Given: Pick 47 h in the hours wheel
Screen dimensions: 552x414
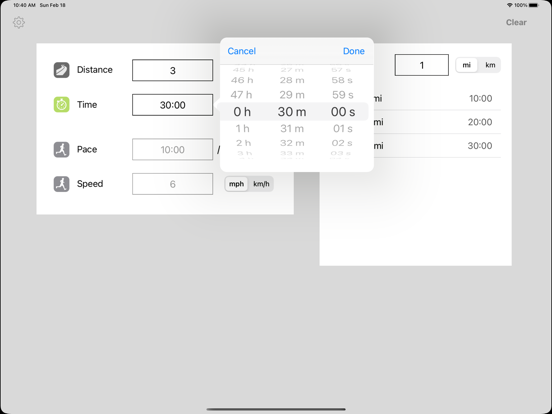Looking at the screenshot, I should click(242, 95).
